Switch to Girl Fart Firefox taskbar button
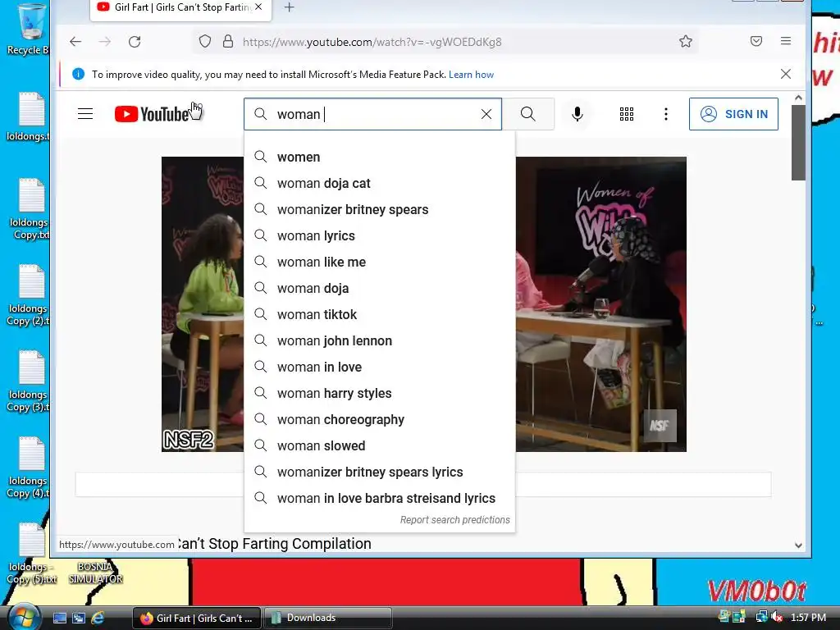Screen dimensions: 840x630 point(197,618)
